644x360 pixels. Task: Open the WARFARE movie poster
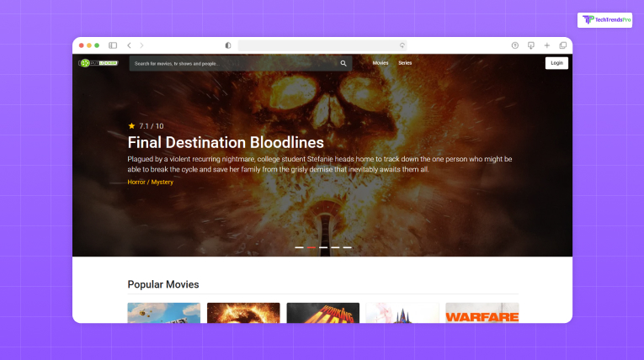482,313
